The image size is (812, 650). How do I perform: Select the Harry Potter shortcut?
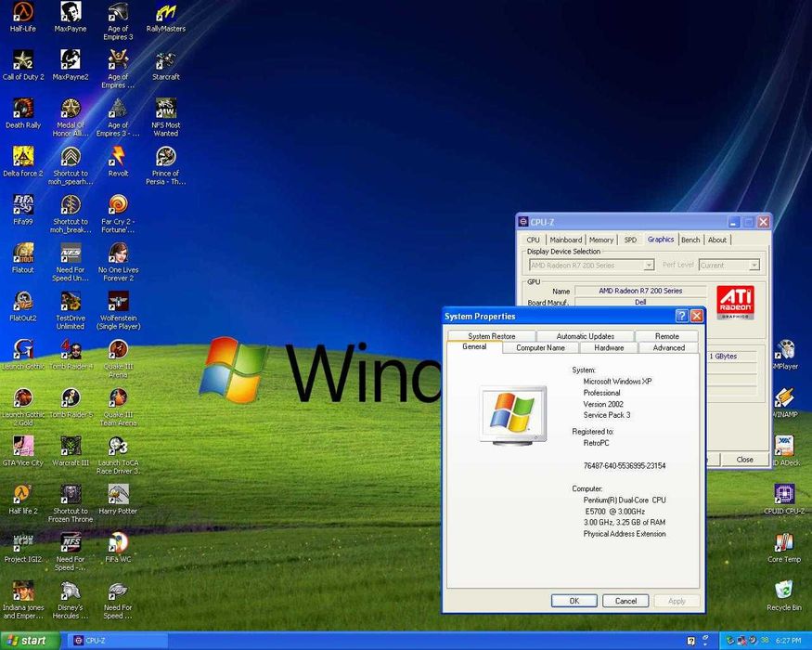tap(118, 500)
